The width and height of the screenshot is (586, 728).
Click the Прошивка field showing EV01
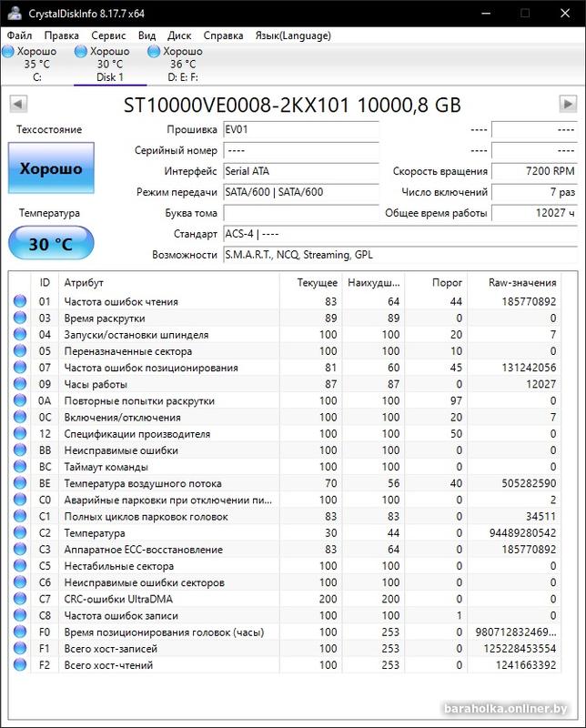[x=301, y=129]
